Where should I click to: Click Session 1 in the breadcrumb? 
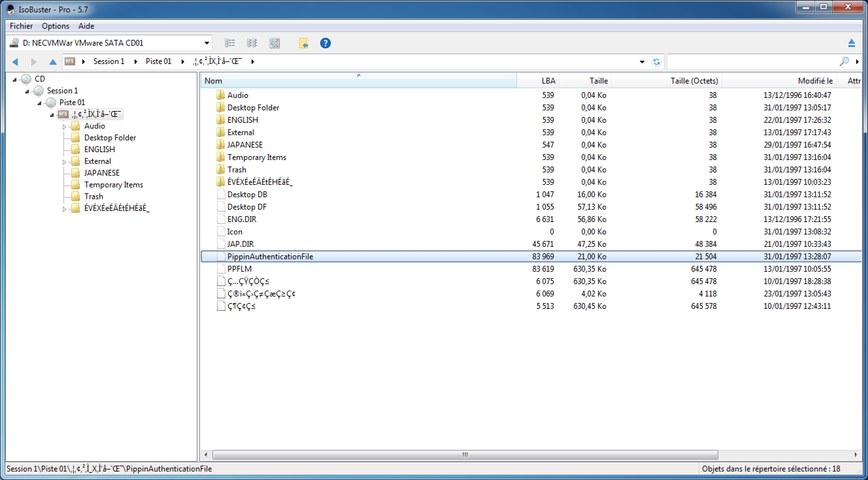109,61
